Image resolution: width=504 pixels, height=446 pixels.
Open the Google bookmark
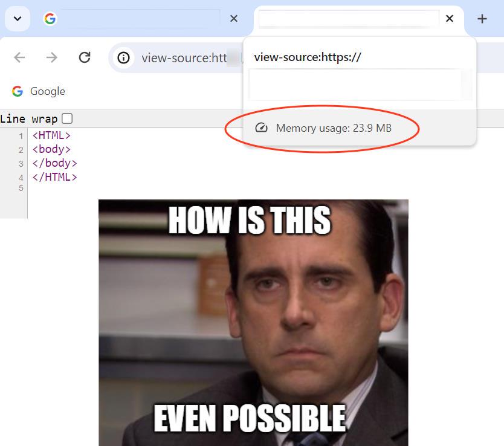point(39,91)
